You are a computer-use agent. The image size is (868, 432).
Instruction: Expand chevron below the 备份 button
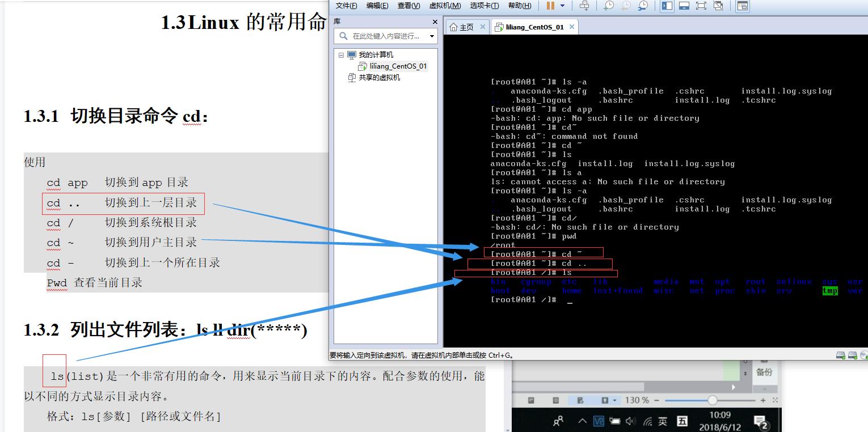(764, 389)
